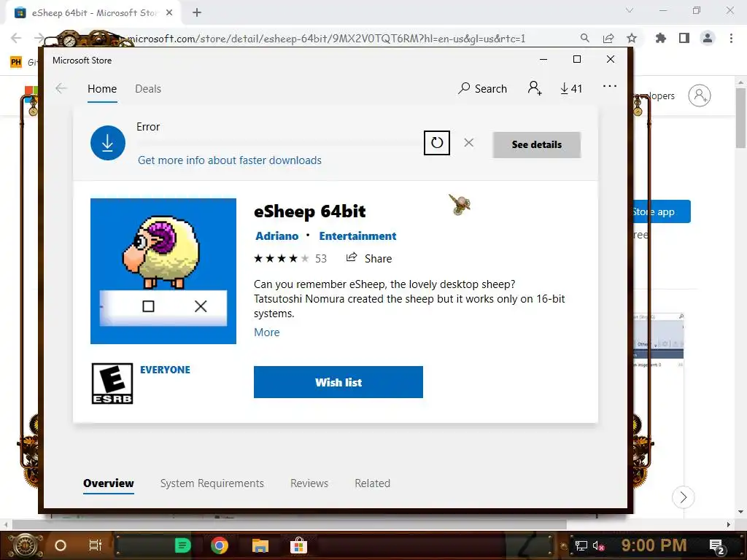747x560 pixels.
Task: Click the web page sign-in avatar
Action: tap(700, 96)
